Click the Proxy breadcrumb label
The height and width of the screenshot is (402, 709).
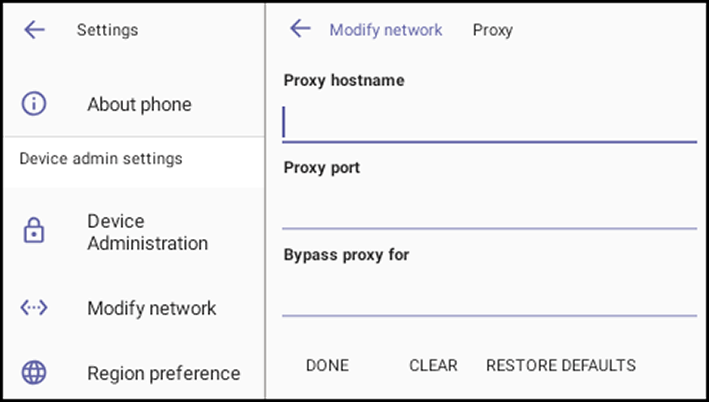(x=492, y=30)
